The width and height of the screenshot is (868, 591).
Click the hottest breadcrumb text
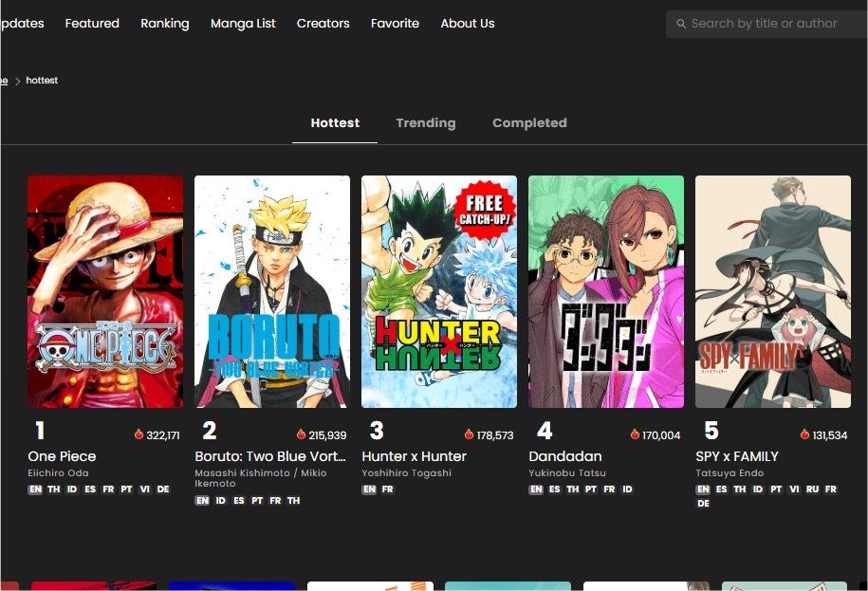[x=42, y=81]
